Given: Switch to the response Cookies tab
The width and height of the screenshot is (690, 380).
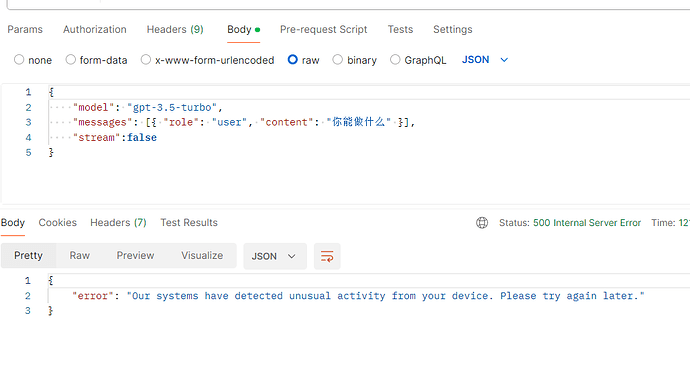Looking at the screenshot, I should (58, 223).
